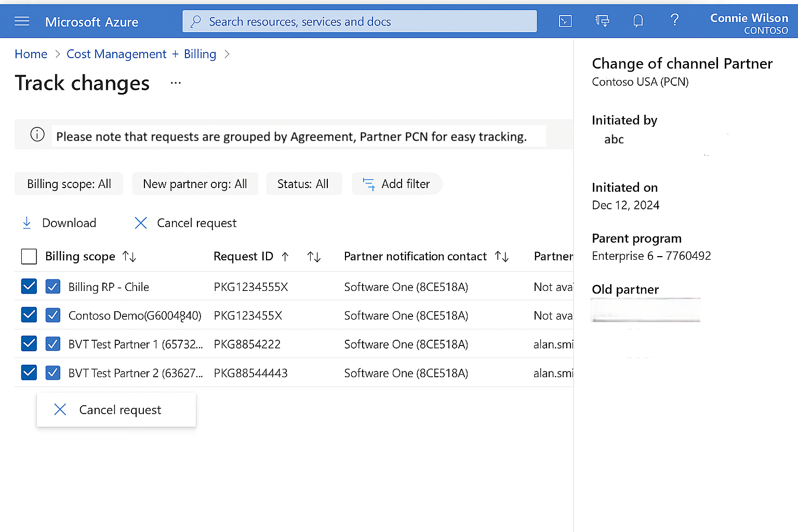
Task: Toggle the select-all checkbox in the header
Action: click(x=29, y=256)
